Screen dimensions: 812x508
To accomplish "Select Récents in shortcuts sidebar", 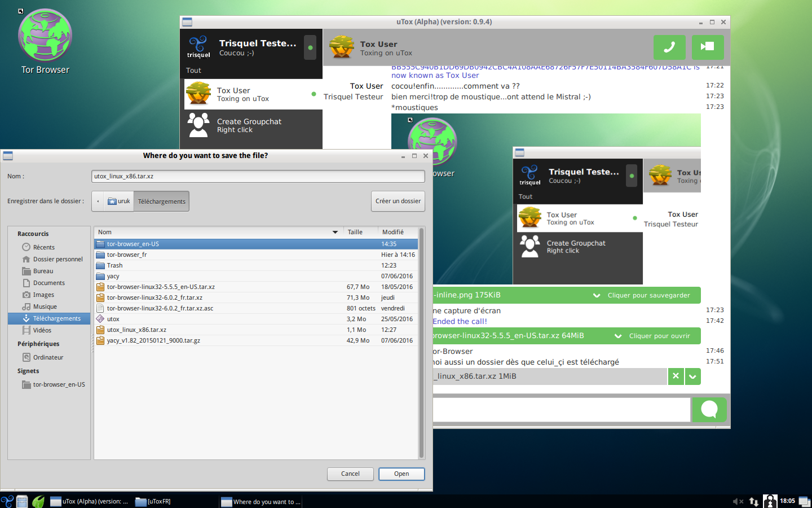I will tap(49, 247).
